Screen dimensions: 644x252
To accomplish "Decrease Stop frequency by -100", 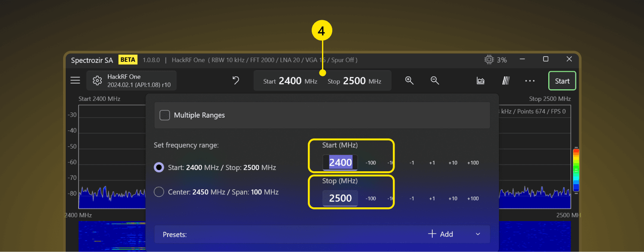I will pyautogui.click(x=371, y=198).
